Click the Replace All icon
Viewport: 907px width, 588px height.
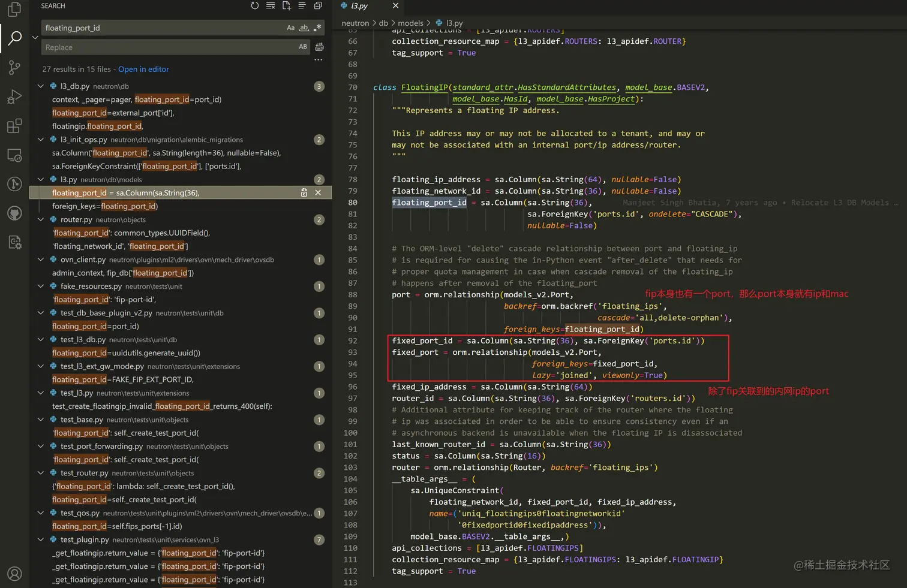pyautogui.click(x=319, y=47)
